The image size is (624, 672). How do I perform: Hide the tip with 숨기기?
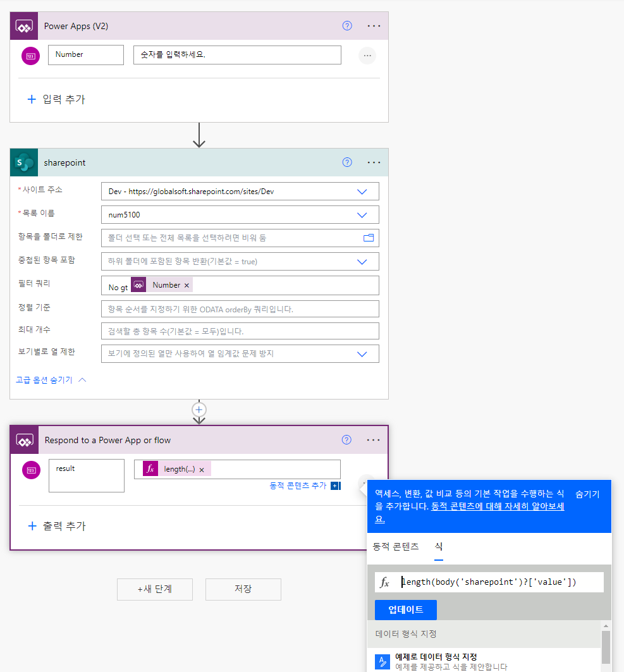coord(587,494)
